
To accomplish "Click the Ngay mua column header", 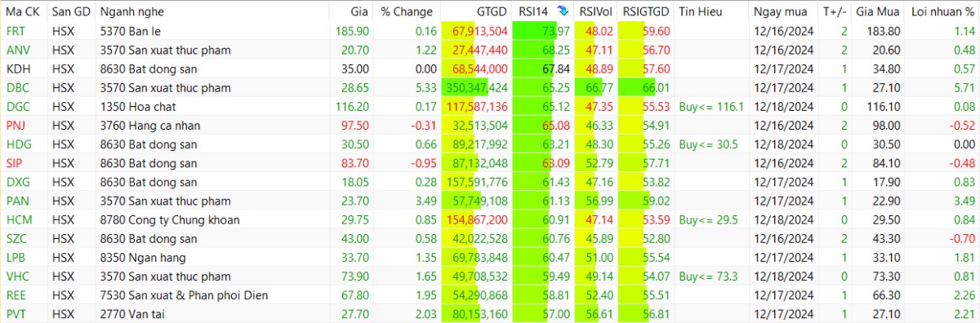I will point(781,11).
